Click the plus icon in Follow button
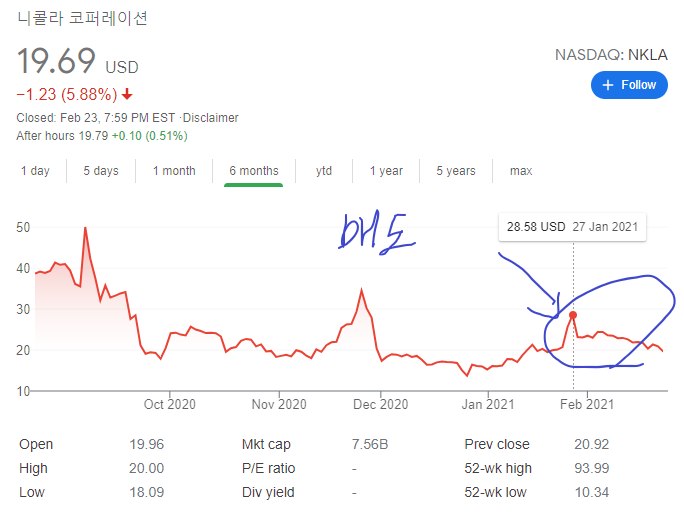This screenshot has width=684, height=524. 608,85
